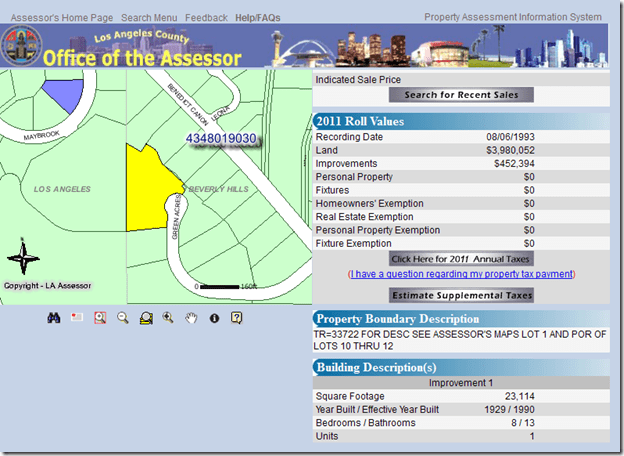
Task: Select the red-boxed zoom area tool
Action: tap(99, 318)
